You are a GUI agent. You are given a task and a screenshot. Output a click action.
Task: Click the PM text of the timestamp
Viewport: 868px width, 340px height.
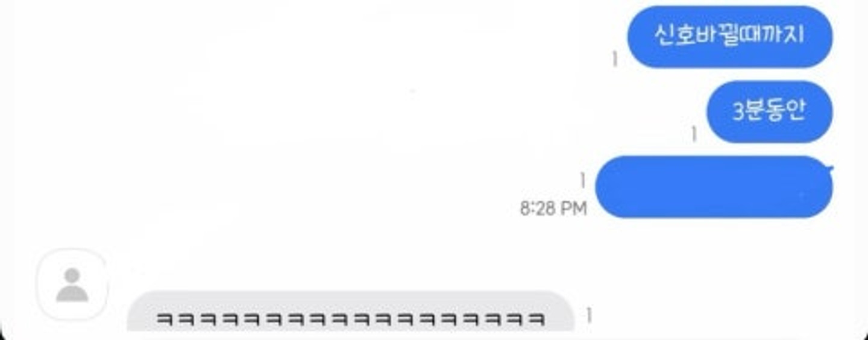[x=574, y=209]
